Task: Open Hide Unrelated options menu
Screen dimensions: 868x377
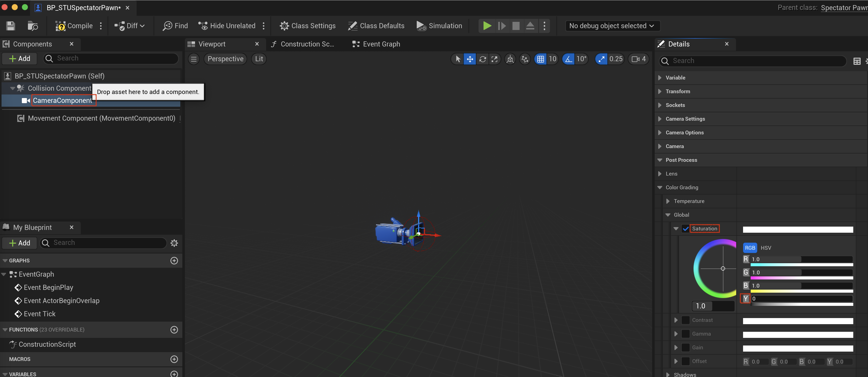Action: coord(264,26)
